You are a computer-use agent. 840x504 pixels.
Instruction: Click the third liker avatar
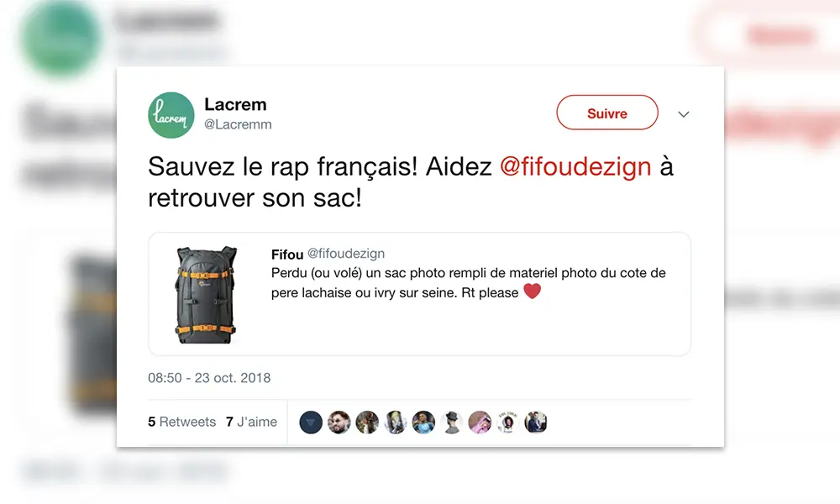coord(367,423)
